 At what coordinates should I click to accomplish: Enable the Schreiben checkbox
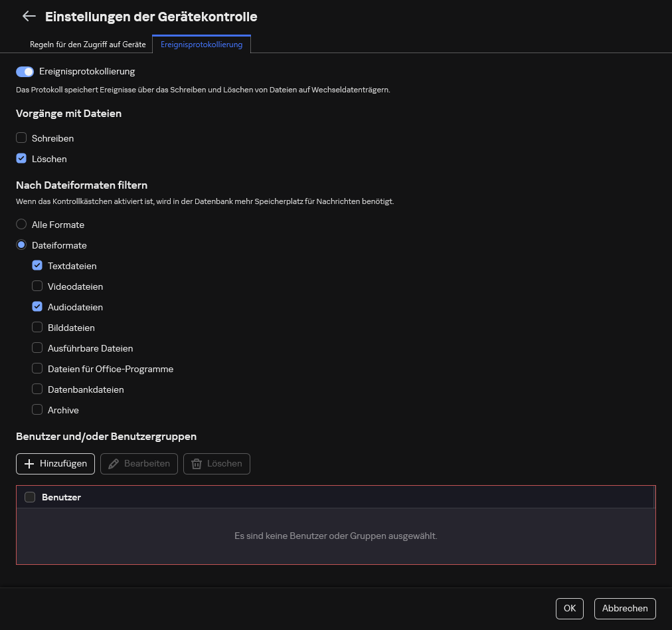coord(21,138)
